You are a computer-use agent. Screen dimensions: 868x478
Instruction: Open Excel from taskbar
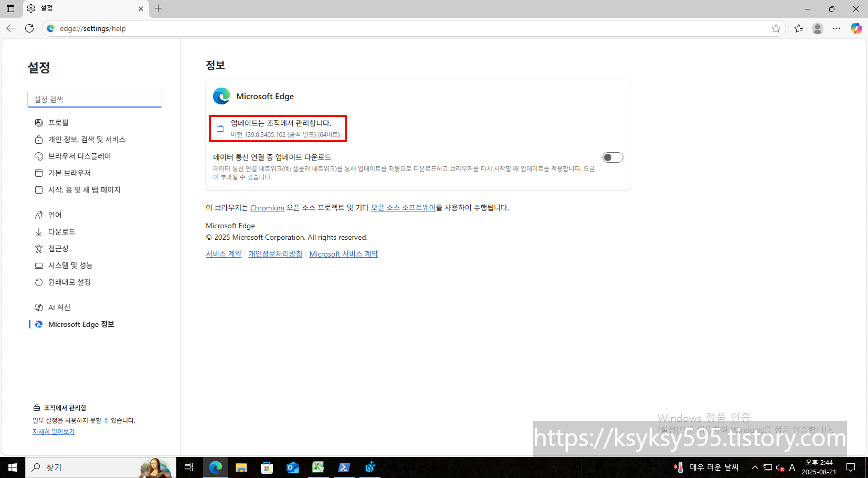318,467
